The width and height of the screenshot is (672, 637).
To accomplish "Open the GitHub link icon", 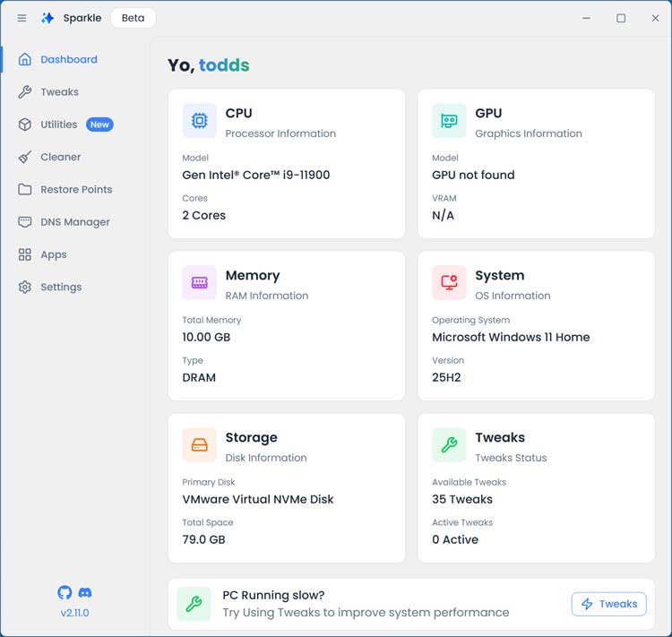I will coord(65,592).
